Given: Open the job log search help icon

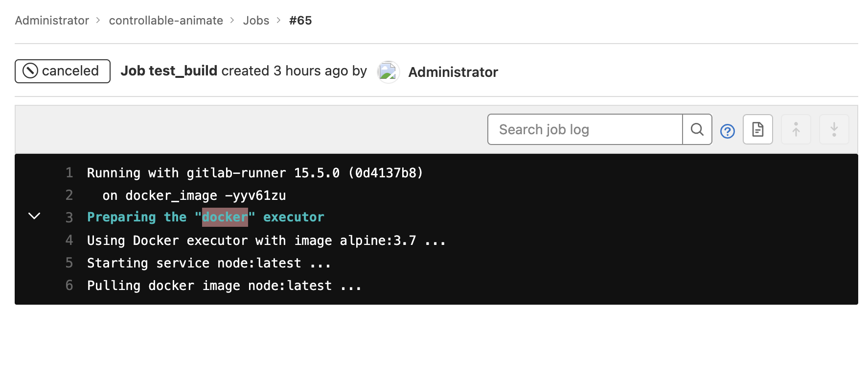Looking at the screenshot, I should point(728,131).
